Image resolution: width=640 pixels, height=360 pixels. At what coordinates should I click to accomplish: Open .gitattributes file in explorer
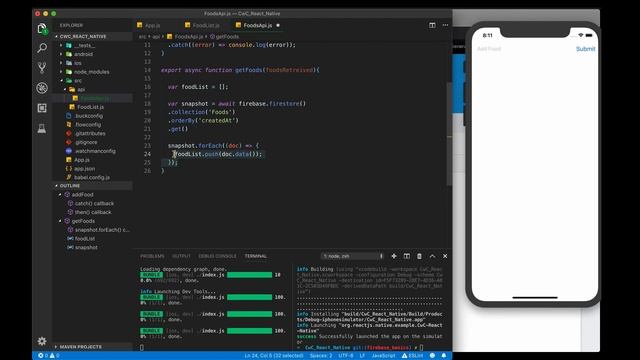click(x=90, y=133)
